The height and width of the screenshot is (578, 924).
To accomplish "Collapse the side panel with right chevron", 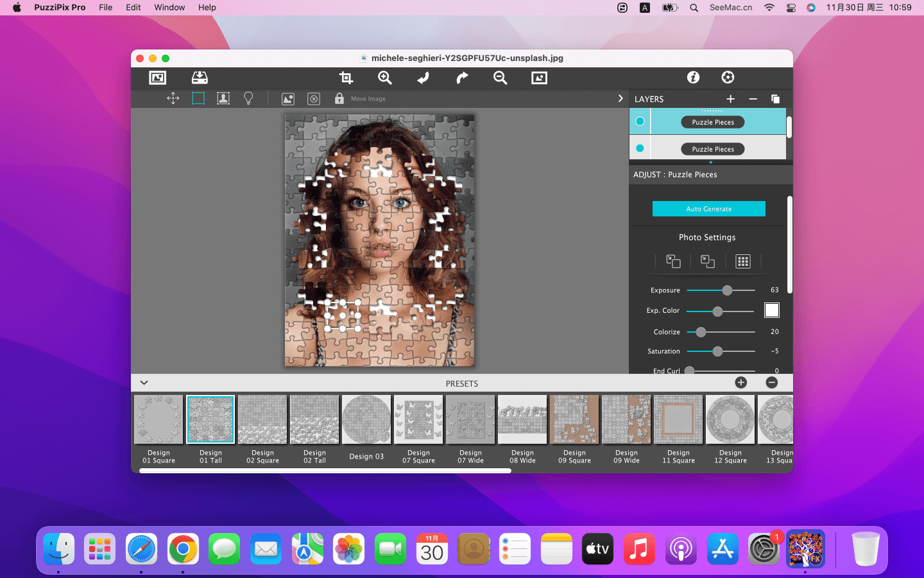I will (620, 98).
